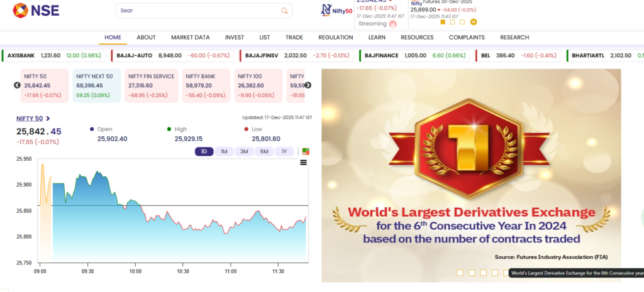The width and height of the screenshot is (644, 292).
Task: Open the RESEARCH menu
Action: click(514, 37)
